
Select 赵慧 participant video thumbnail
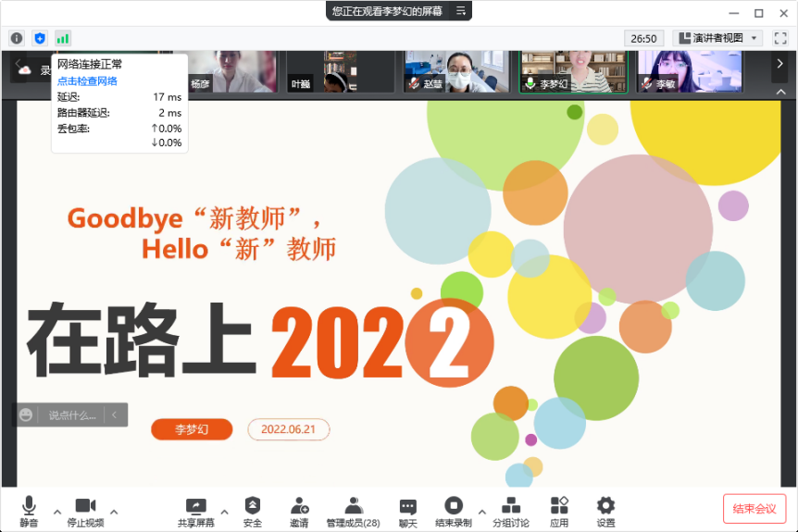(x=456, y=71)
